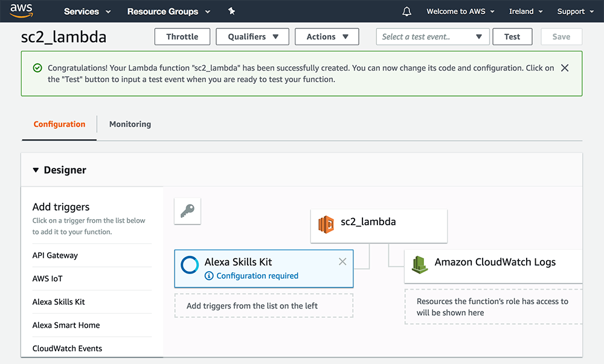This screenshot has height=364, width=604.
Task: Click the encryption key icon in Designer
Action: (187, 211)
